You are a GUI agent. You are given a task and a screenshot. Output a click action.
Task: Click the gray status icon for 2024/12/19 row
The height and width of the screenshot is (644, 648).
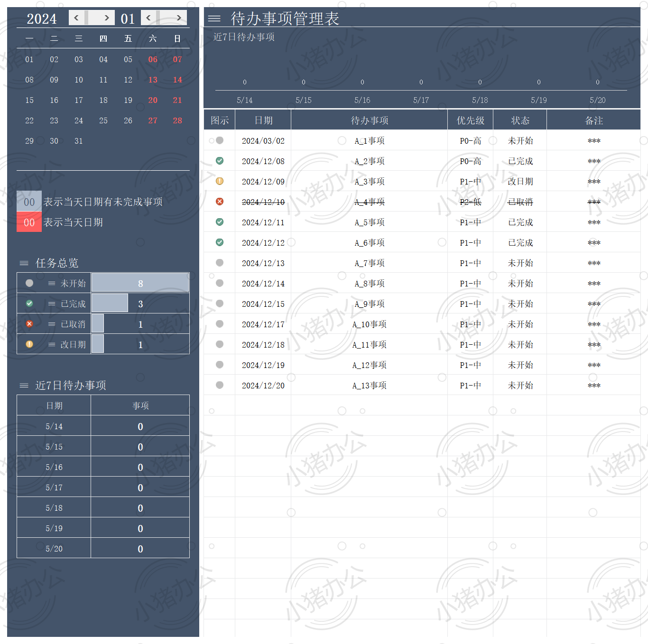(220, 365)
